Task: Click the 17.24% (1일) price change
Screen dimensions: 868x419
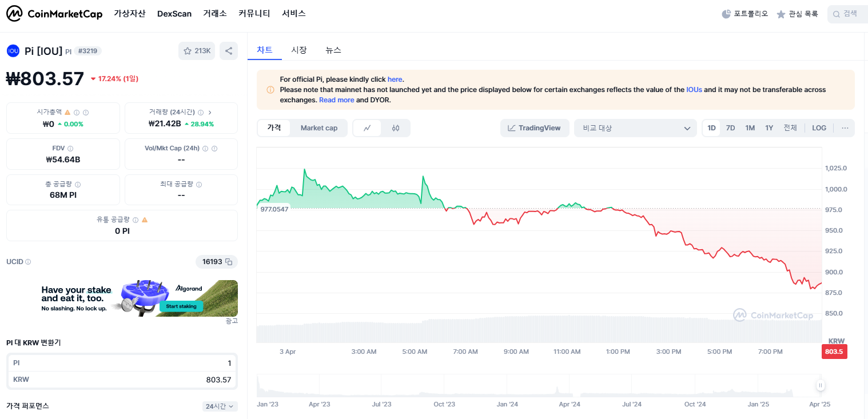Action: pyautogui.click(x=114, y=79)
